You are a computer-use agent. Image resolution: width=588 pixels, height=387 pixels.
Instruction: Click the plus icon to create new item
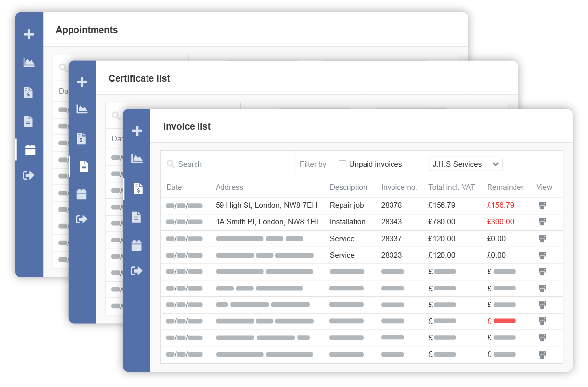[137, 130]
